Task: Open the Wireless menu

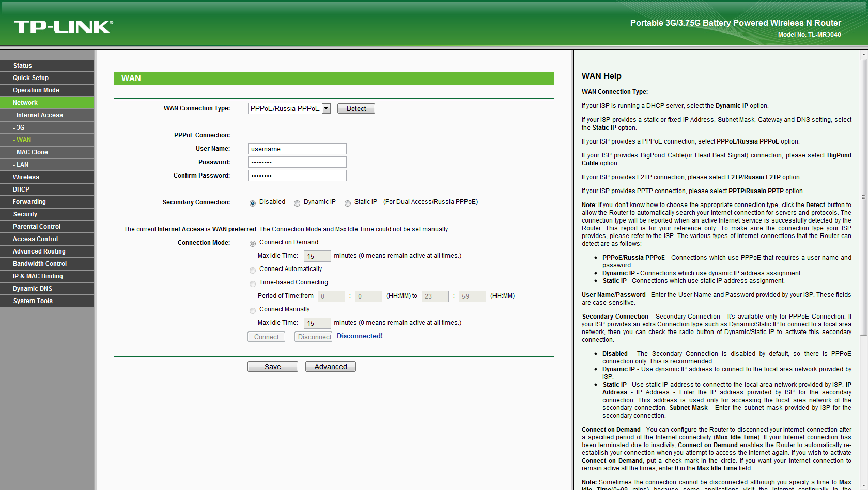Action: [47, 177]
